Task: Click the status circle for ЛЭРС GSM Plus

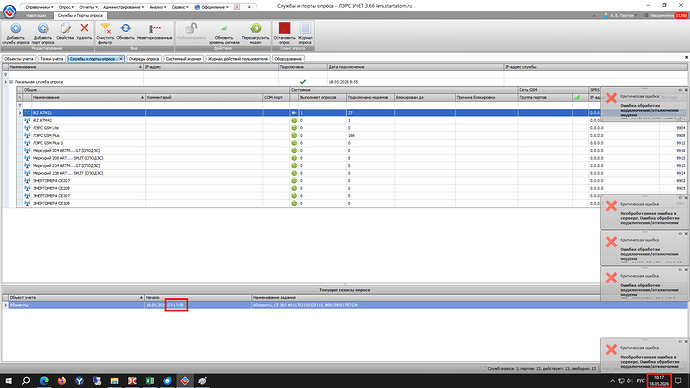Action: [294, 135]
